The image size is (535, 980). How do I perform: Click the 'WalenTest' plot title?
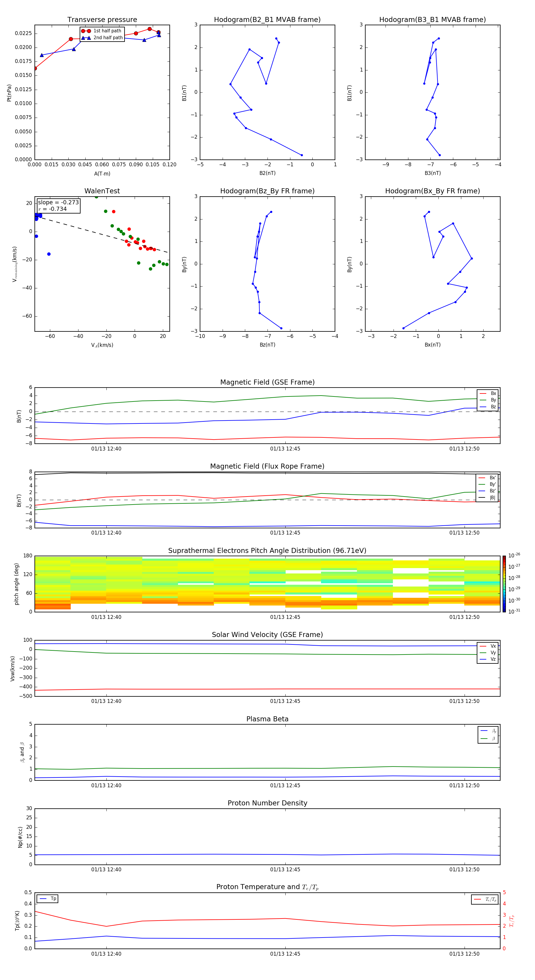point(102,191)
